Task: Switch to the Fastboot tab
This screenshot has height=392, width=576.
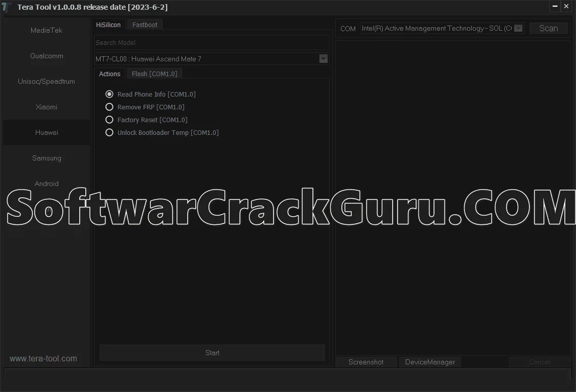Action: coord(145,25)
